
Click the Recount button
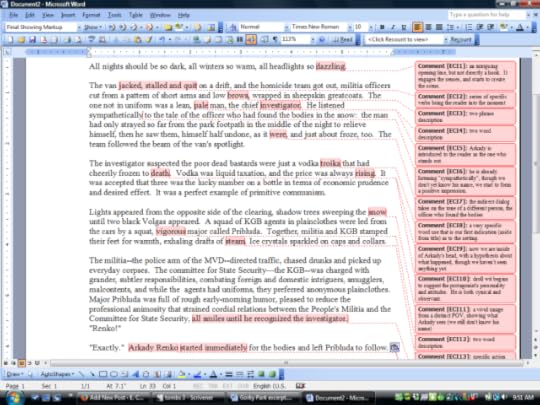point(460,40)
